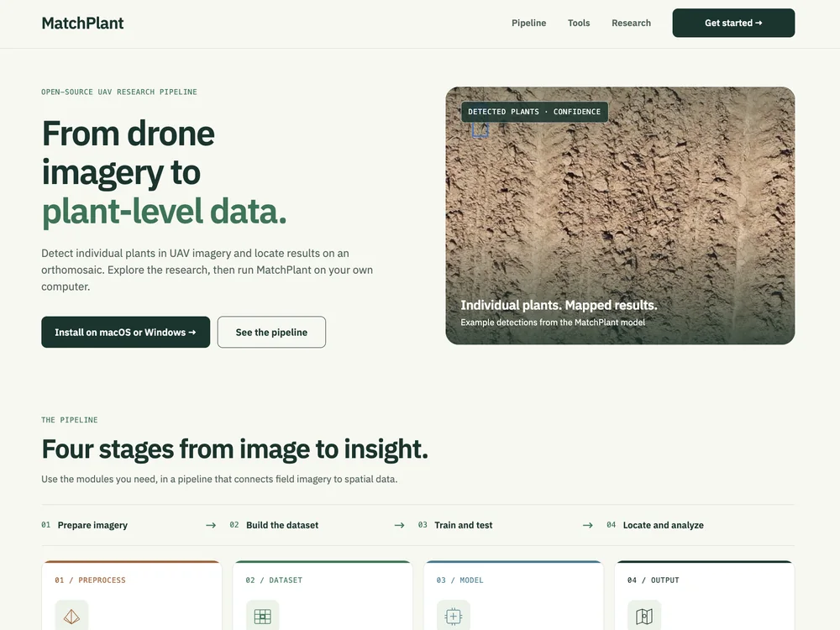The width and height of the screenshot is (840, 630).
Task: Select the 01 Prepare imagery step
Action: pyautogui.click(x=85, y=525)
